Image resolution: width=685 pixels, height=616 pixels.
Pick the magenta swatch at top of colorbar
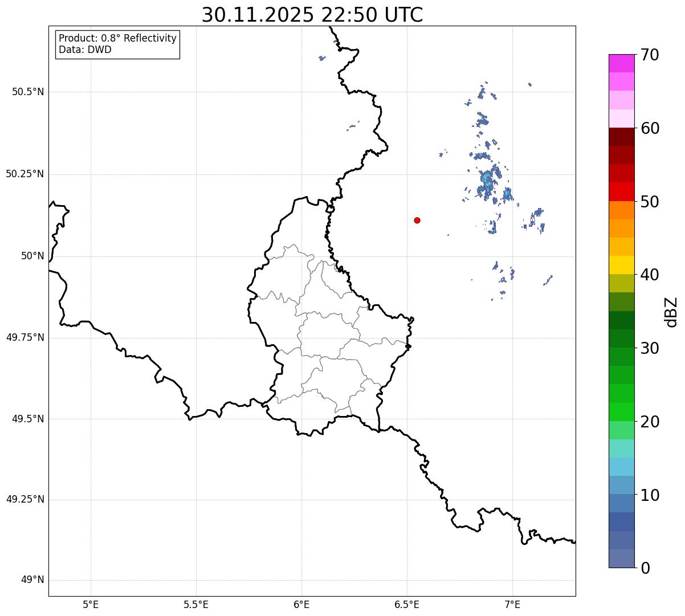pyautogui.click(x=621, y=63)
